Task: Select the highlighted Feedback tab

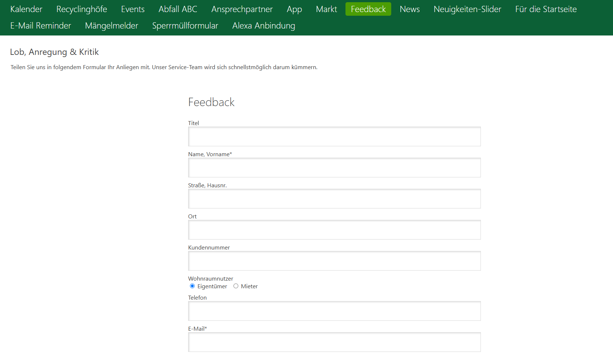Action: tap(368, 9)
